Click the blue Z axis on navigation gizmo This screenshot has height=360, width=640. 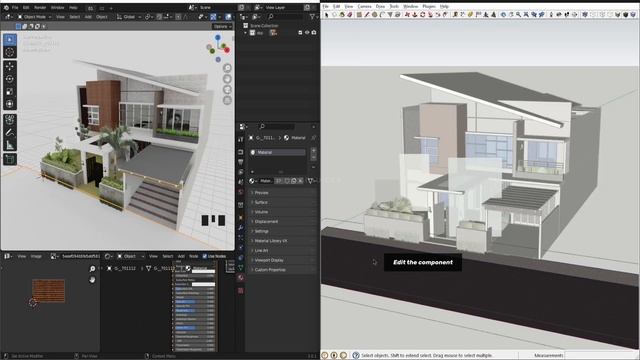tap(218, 38)
